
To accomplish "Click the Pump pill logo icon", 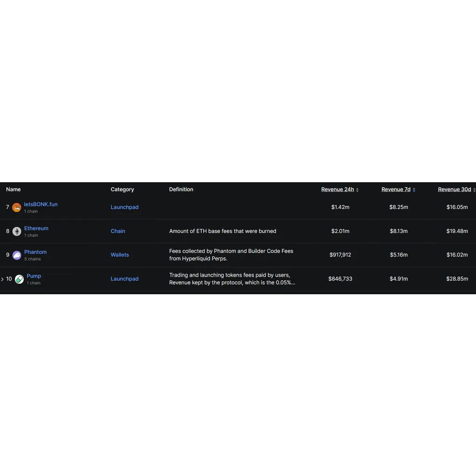I will [x=19, y=279].
